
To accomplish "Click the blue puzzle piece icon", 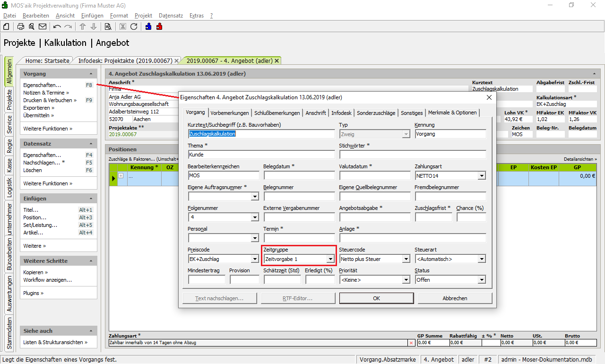I will click(148, 26).
